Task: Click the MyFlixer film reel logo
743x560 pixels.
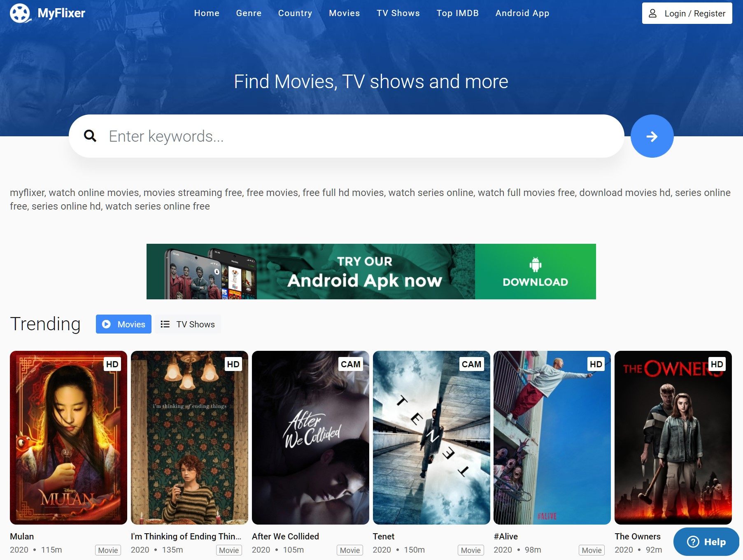Action: pos(20,13)
